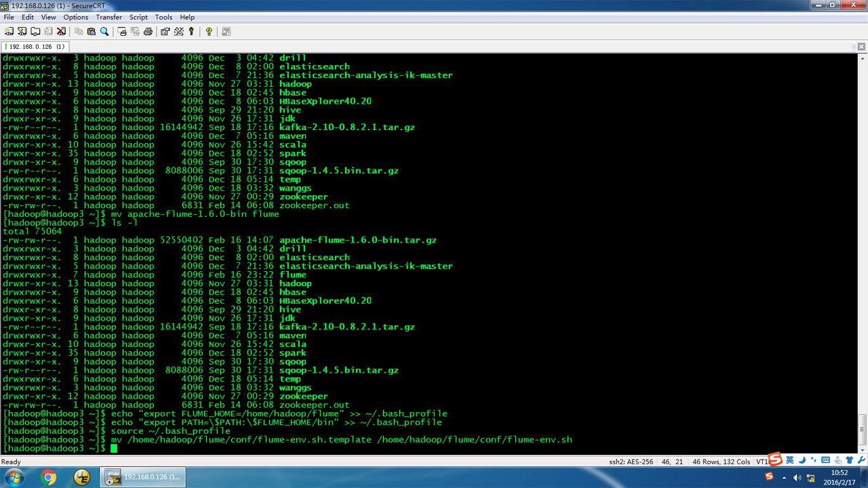Viewport: 868px width, 488px height.
Task: Click the Connect toolbar icon
Action: click(9, 31)
